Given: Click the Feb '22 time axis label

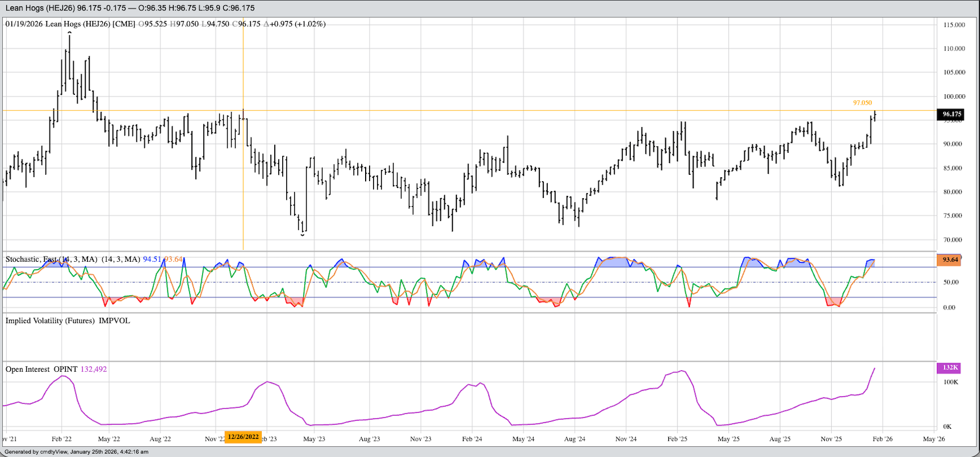Looking at the screenshot, I should 61,439.
